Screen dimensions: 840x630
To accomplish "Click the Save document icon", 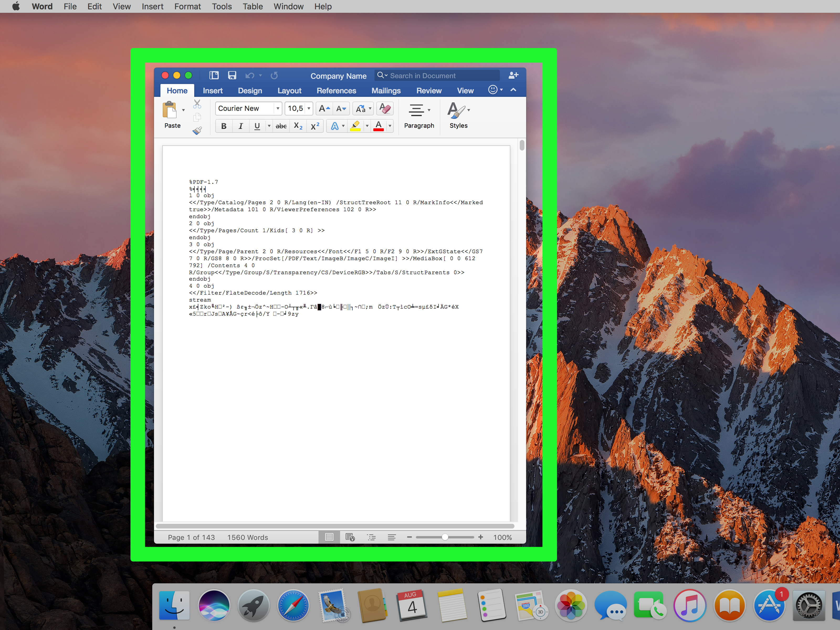I will coord(232,75).
